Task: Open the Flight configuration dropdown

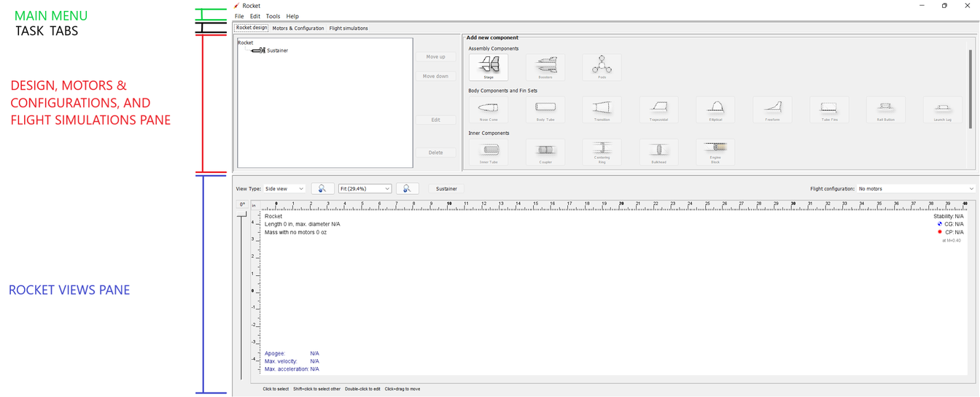Action: click(916, 188)
